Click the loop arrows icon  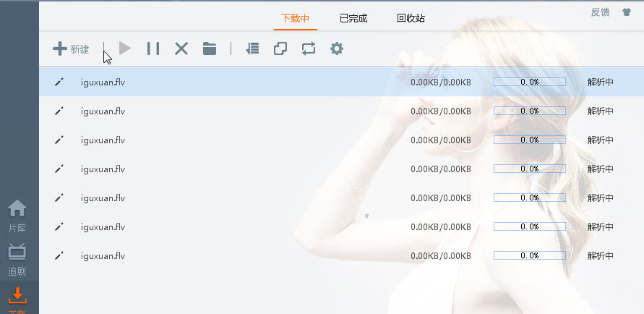(309, 48)
